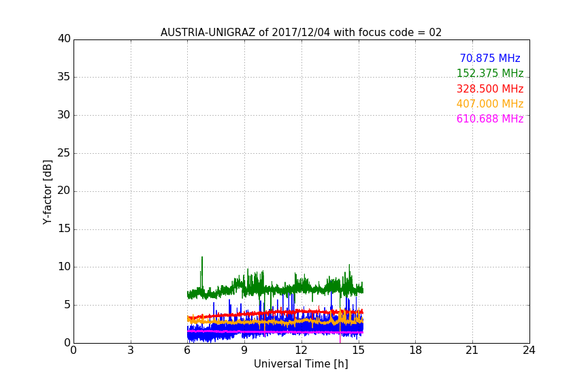This screenshot has width=588, height=392.
Task: Click the x-axis tick label 6
Action: click(188, 350)
